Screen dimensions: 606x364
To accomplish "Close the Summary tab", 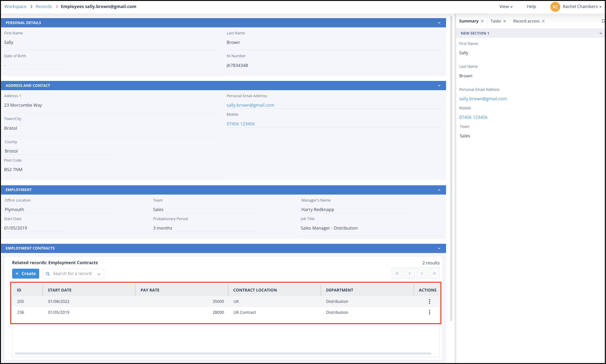I will pos(482,21).
